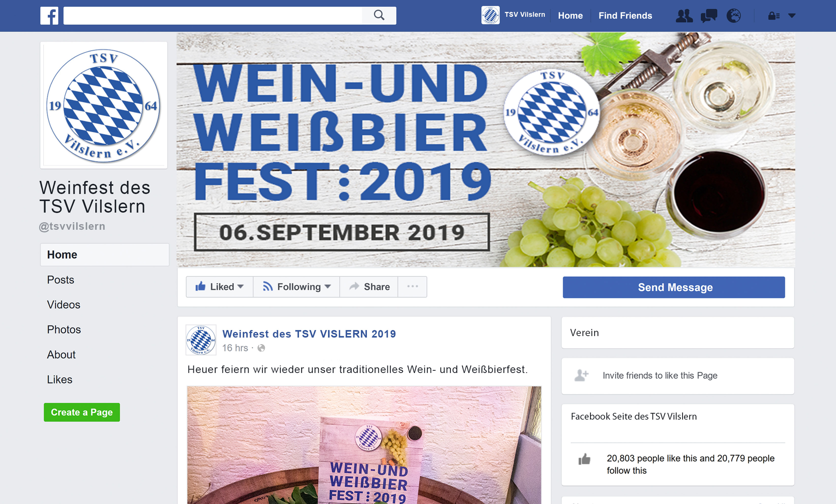Click the post author's small logo avatar
836x504 pixels.
click(x=201, y=340)
